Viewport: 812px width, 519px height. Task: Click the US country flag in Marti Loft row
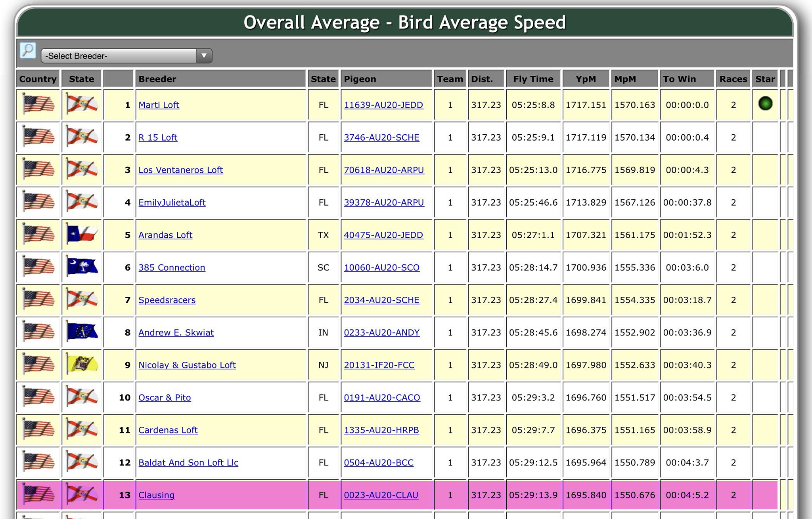tap(38, 105)
